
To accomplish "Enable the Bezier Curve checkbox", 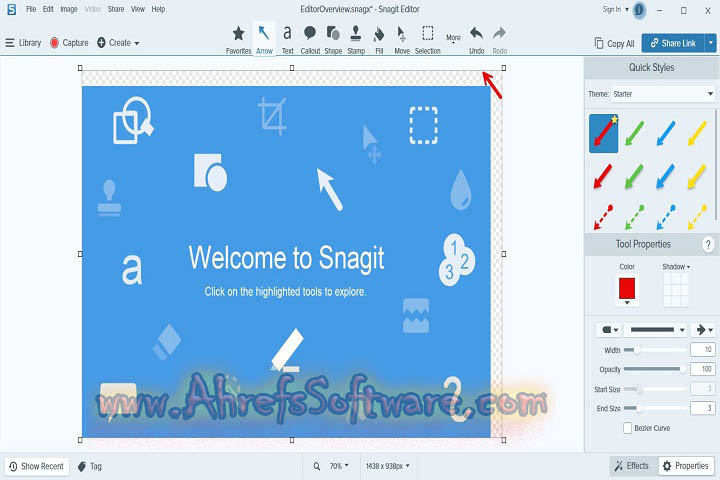I will pyautogui.click(x=627, y=428).
